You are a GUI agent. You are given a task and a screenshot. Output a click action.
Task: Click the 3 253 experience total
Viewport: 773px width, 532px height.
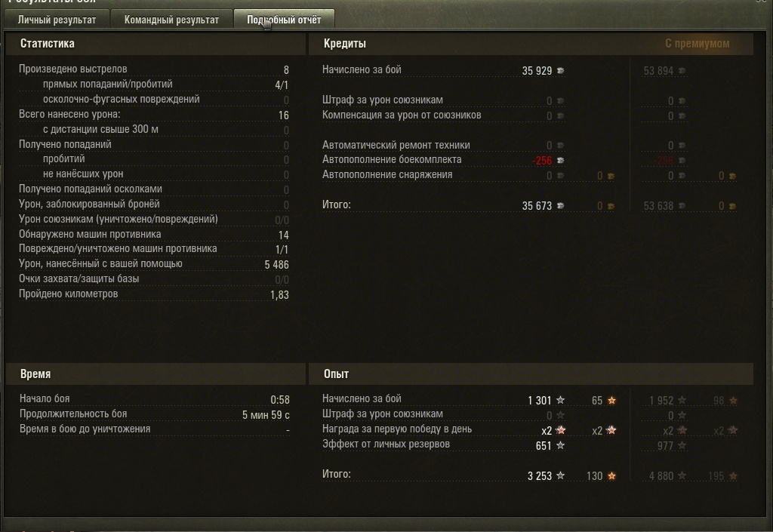pyautogui.click(x=539, y=476)
